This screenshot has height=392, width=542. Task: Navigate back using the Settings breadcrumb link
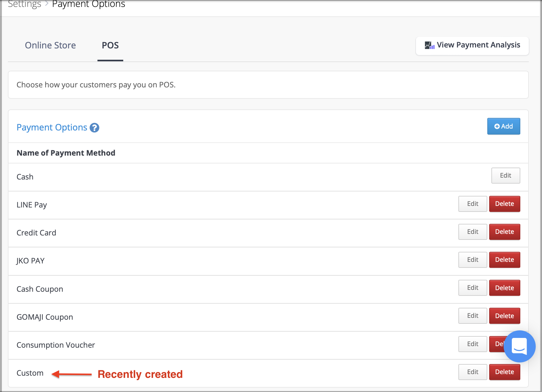(24, 4)
